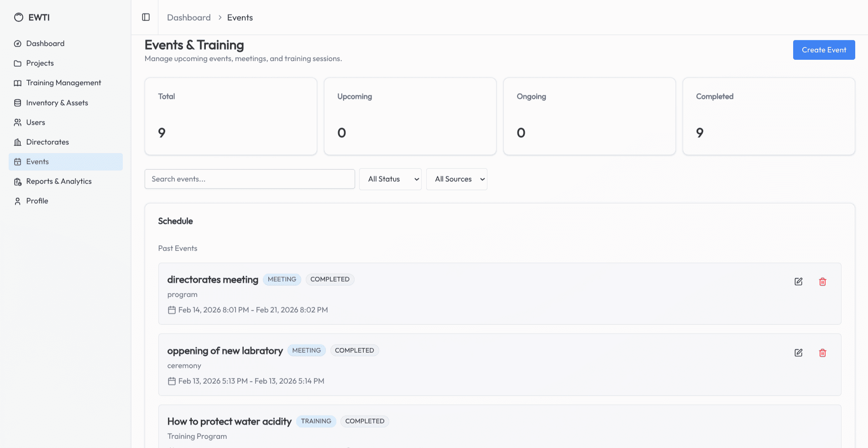
Task: Open Training Management in sidebar
Action: 63,83
